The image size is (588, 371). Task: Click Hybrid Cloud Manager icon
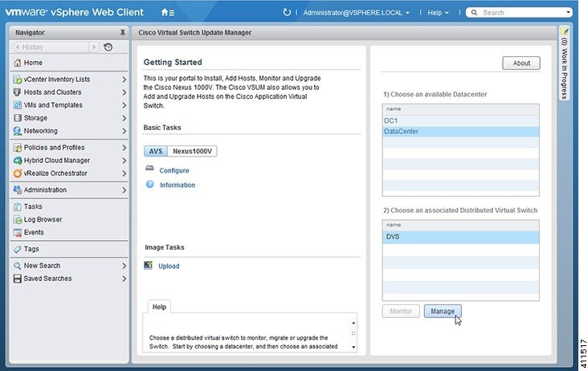(x=17, y=161)
